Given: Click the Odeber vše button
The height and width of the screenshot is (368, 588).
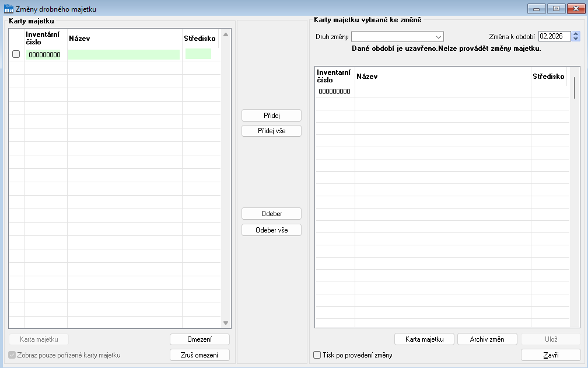Looking at the screenshot, I should 271,230.
